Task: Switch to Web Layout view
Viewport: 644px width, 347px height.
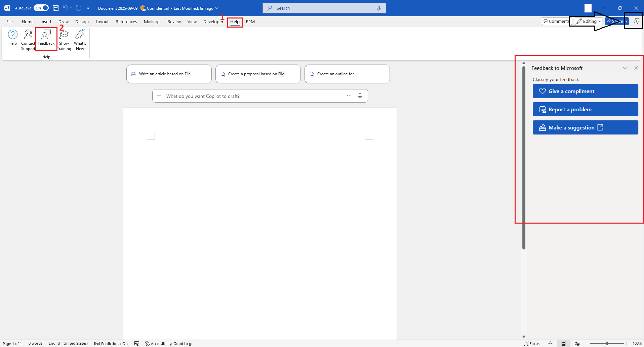Action: coord(577,343)
